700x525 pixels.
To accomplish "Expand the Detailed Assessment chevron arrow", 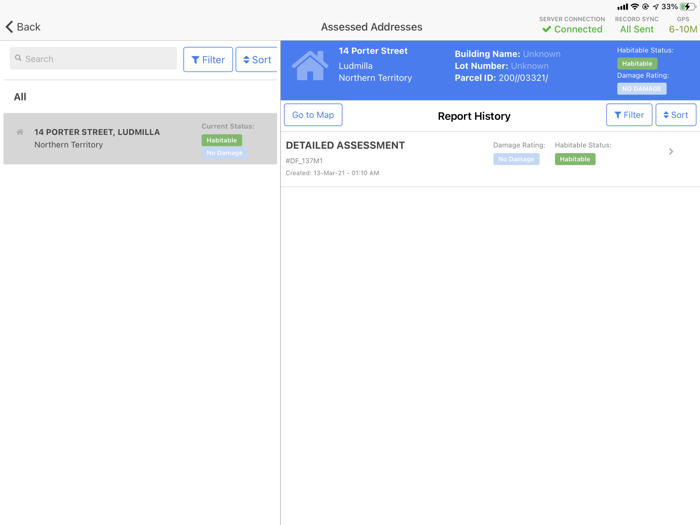I will (x=671, y=151).
